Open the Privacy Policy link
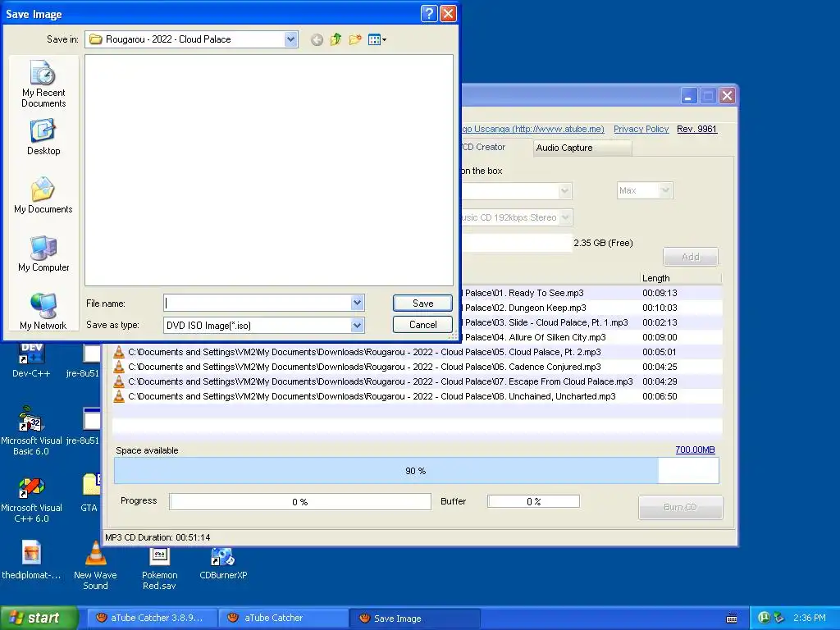 coord(641,129)
